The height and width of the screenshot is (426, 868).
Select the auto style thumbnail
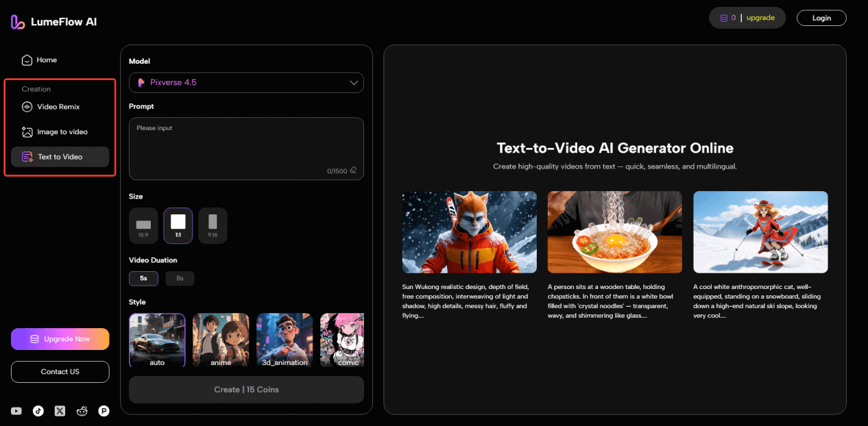157,340
